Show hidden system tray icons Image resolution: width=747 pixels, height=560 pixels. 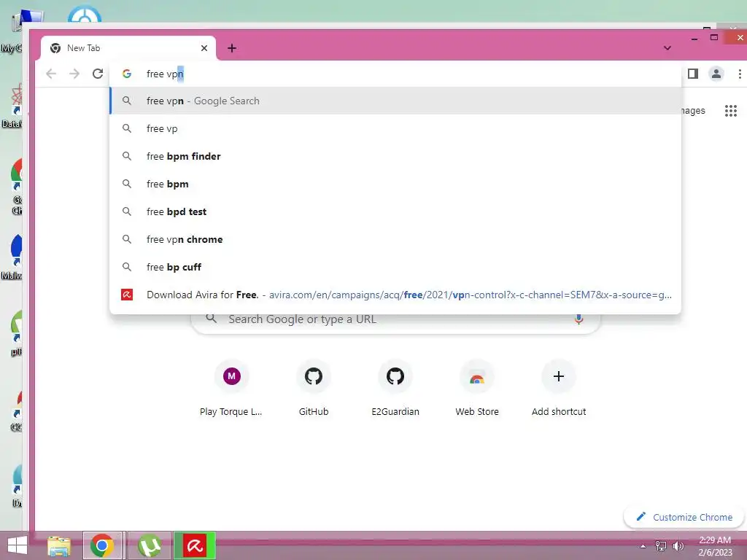click(643, 546)
